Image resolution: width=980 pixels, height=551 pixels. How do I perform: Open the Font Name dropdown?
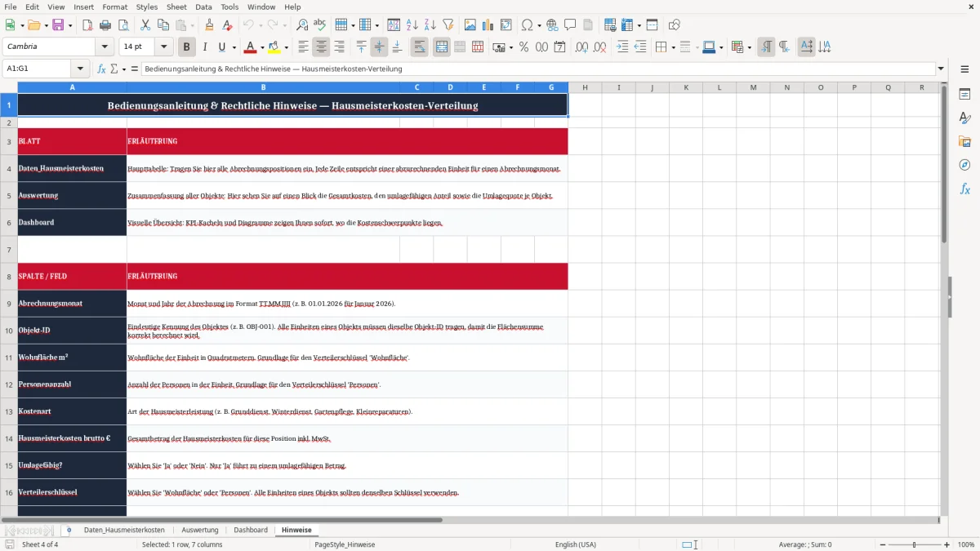click(105, 47)
